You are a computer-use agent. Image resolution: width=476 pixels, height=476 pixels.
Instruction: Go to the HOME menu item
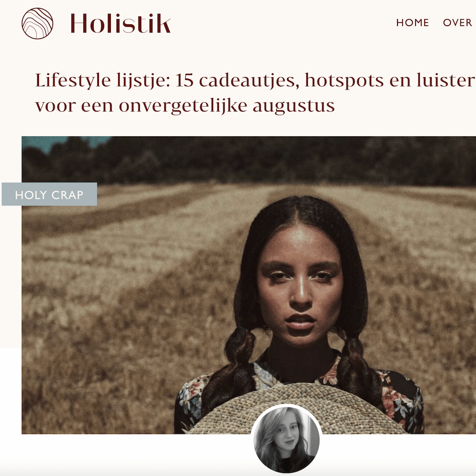[x=413, y=23]
